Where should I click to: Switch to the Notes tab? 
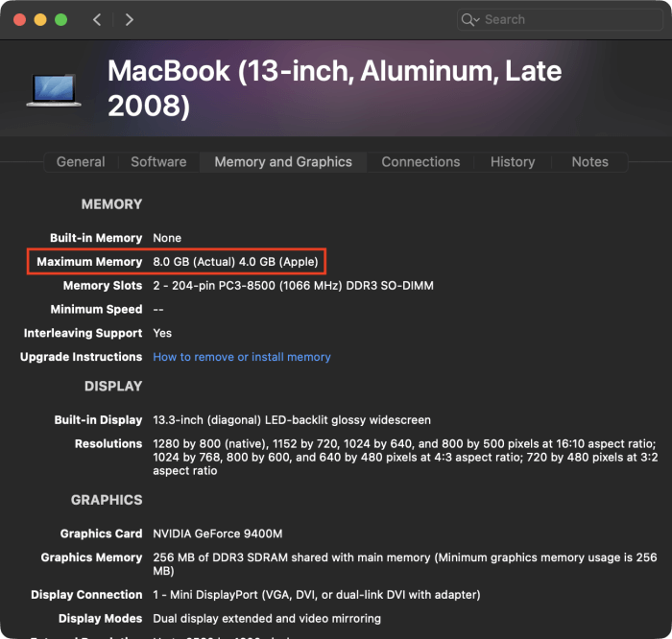coord(589,162)
